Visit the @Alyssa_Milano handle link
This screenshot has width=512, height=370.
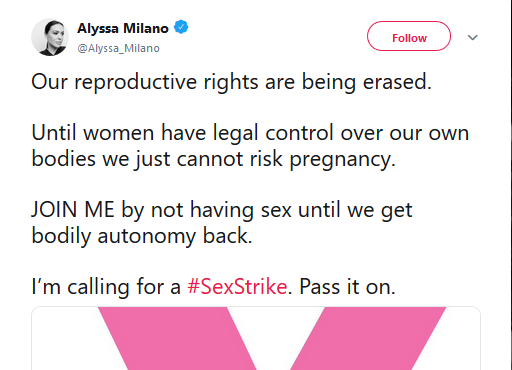tap(118, 48)
